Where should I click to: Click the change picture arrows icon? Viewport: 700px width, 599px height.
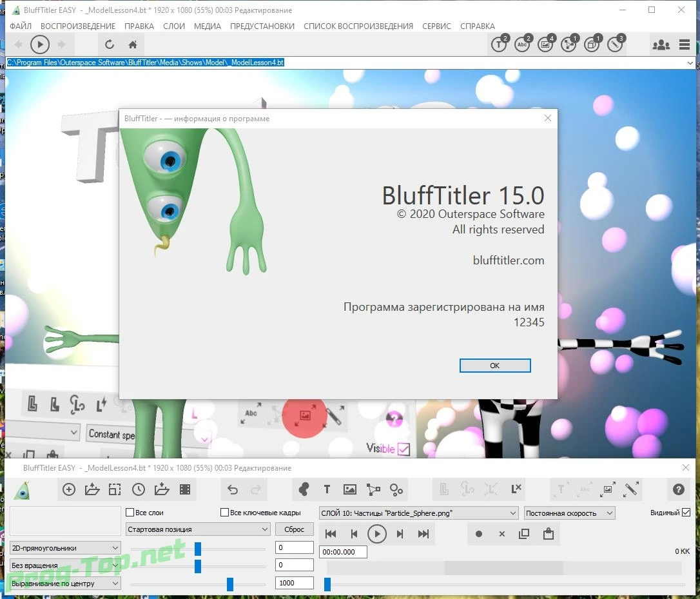point(607,489)
